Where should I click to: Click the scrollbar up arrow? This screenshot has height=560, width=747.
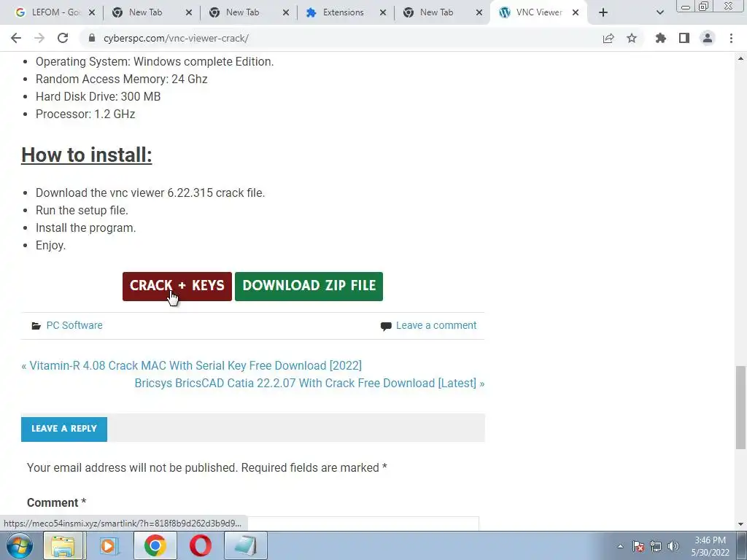click(740, 58)
